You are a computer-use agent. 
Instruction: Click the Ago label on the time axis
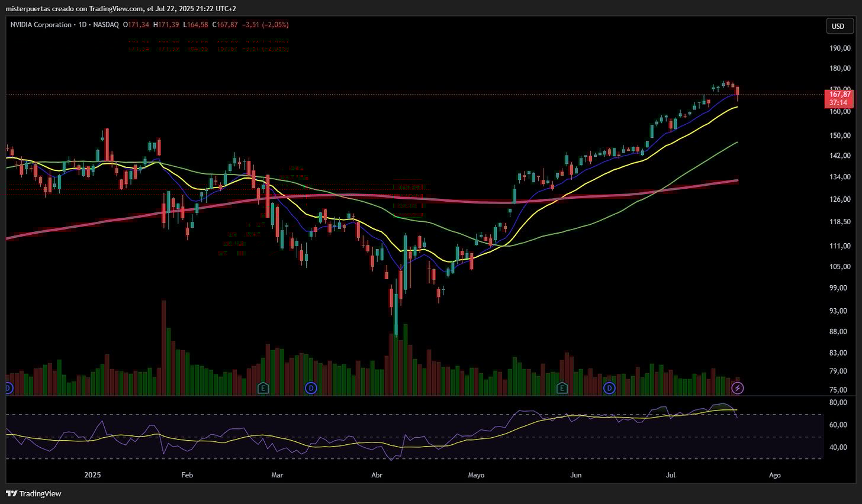pos(774,475)
